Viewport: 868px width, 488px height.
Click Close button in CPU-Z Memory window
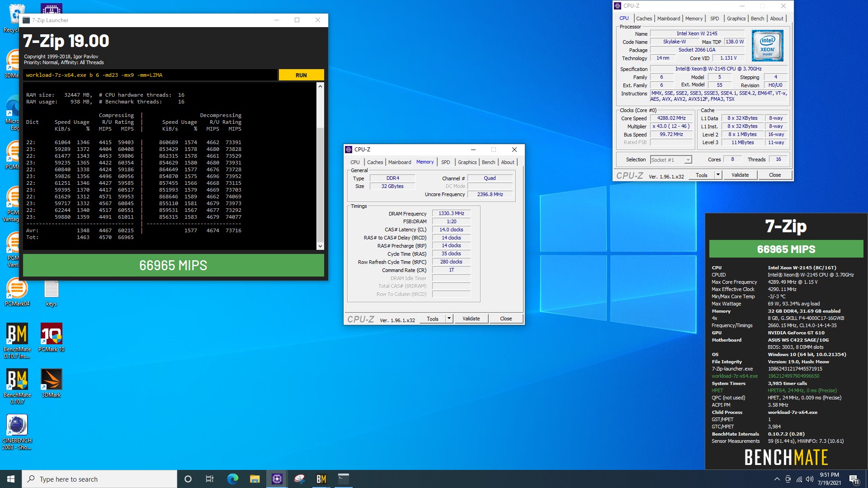tap(505, 319)
